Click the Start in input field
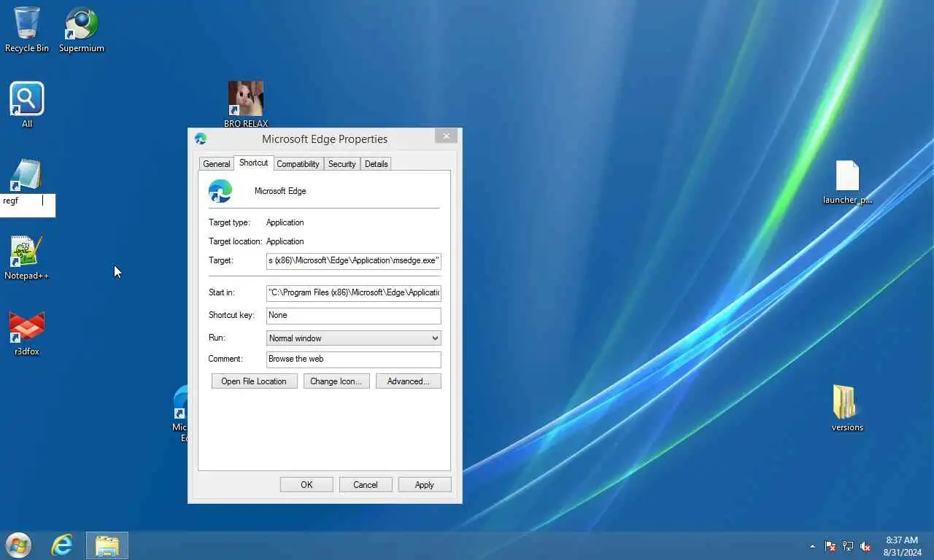The image size is (934, 560). (353, 292)
